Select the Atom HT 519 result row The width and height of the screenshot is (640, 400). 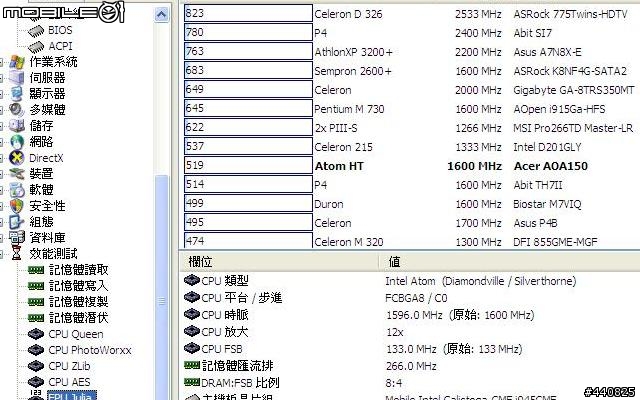pyautogui.click(x=410, y=166)
